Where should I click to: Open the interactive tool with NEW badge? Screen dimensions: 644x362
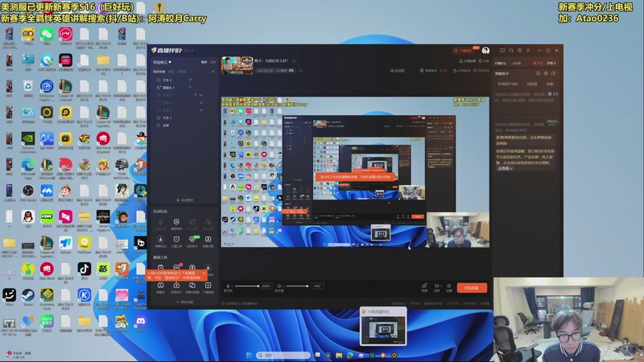[192, 241]
